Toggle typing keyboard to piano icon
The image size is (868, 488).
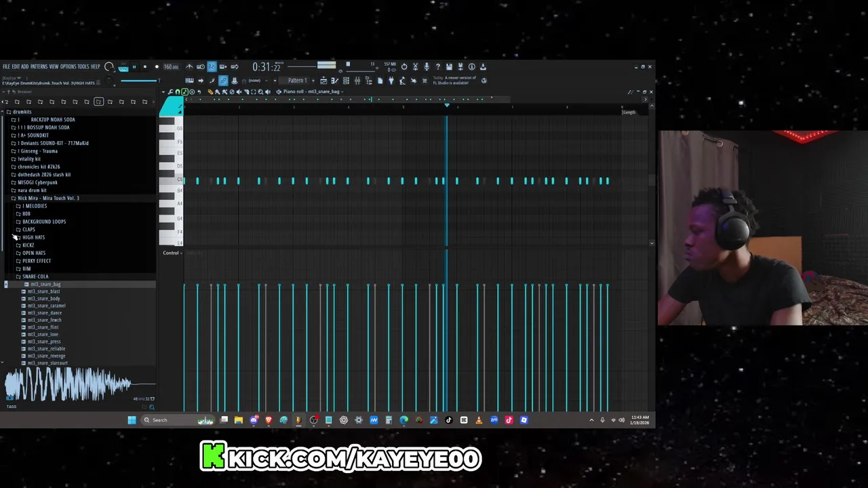click(189, 81)
